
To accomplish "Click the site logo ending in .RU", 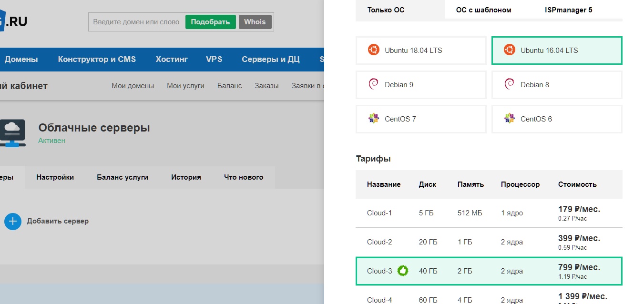I will (x=13, y=22).
